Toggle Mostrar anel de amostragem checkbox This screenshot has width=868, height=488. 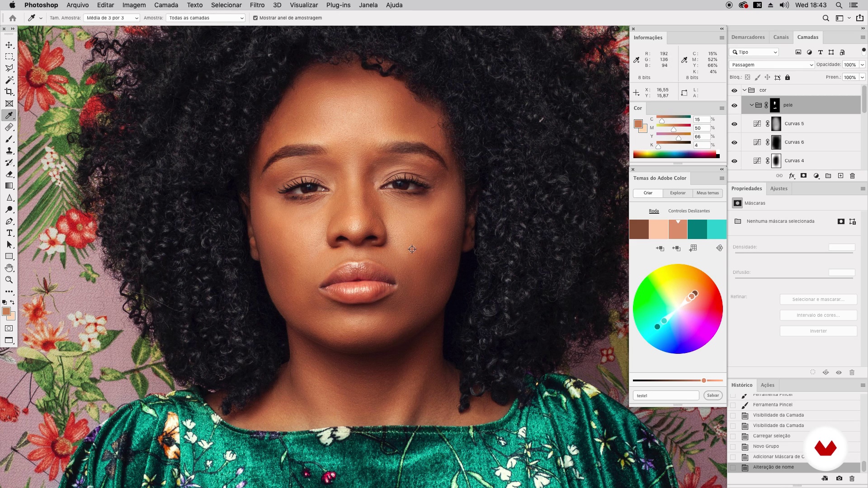click(255, 18)
